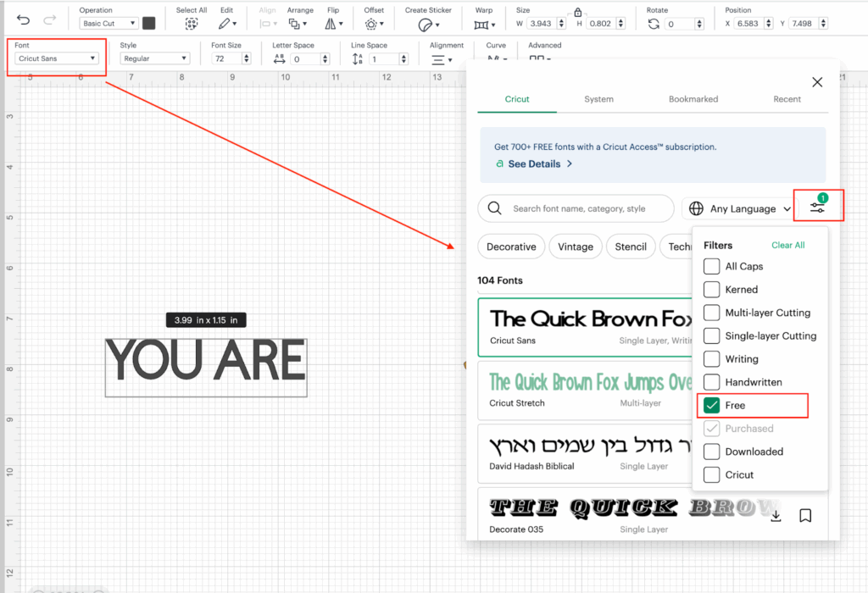The height and width of the screenshot is (593, 868).
Task: Open the Operation Basic Cut dropdown
Action: tap(108, 24)
